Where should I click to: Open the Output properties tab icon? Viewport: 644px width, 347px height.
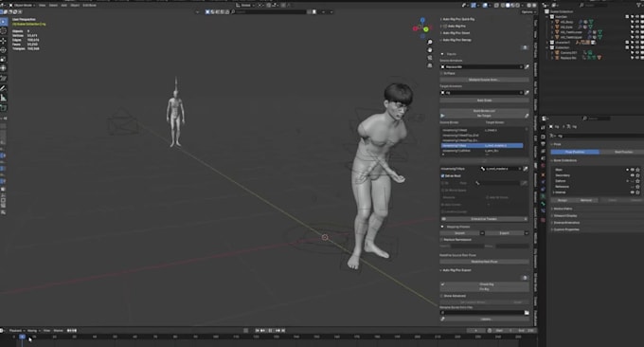coord(543,144)
